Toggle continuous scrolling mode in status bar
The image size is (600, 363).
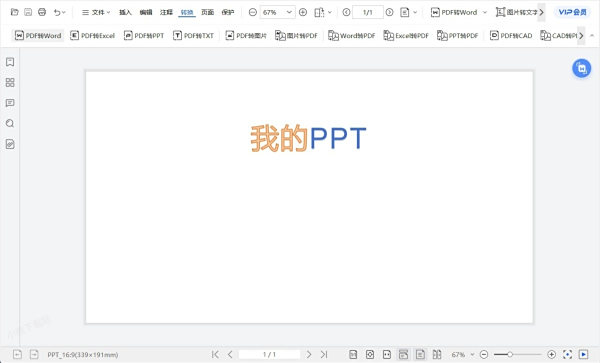click(403, 355)
